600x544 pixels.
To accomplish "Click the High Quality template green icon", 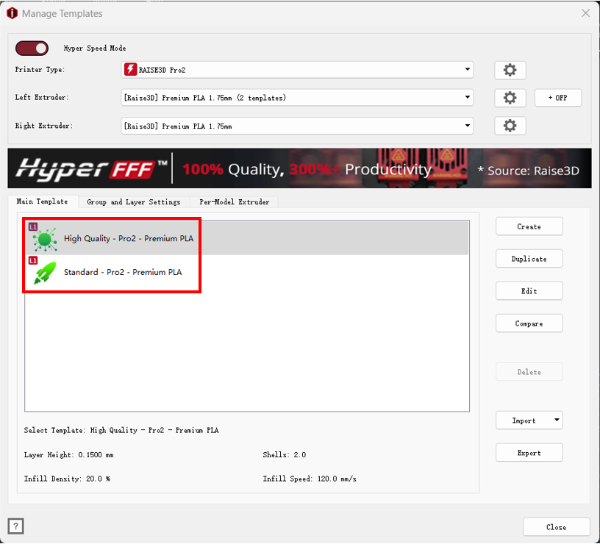I will (45, 240).
